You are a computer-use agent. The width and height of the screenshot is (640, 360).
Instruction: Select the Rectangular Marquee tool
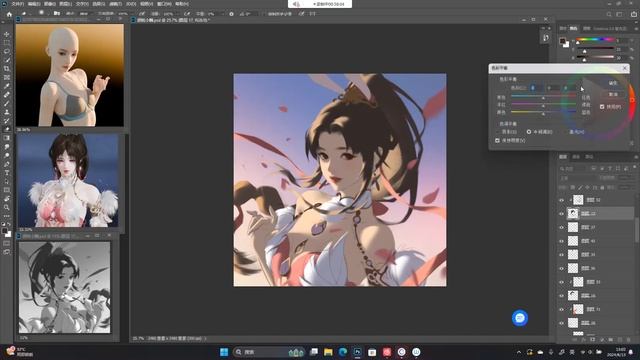[x=7, y=43]
